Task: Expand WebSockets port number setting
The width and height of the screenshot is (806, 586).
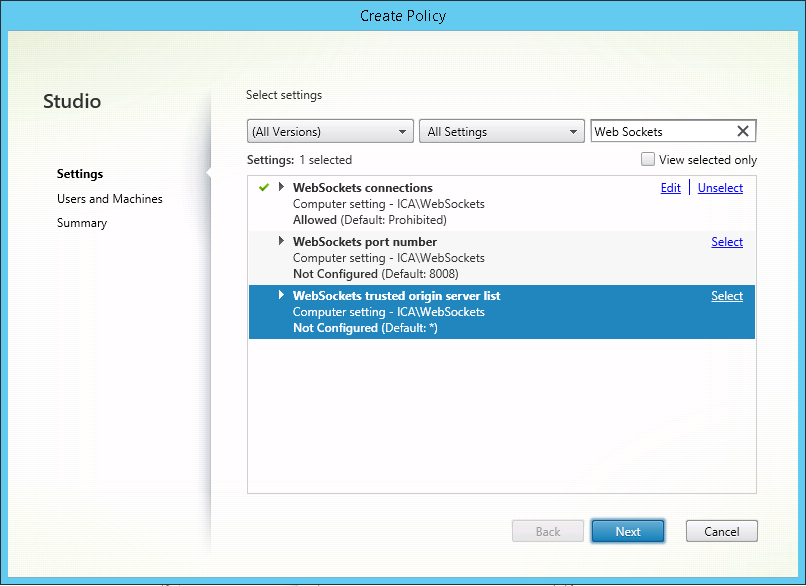Action: point(281,241)
